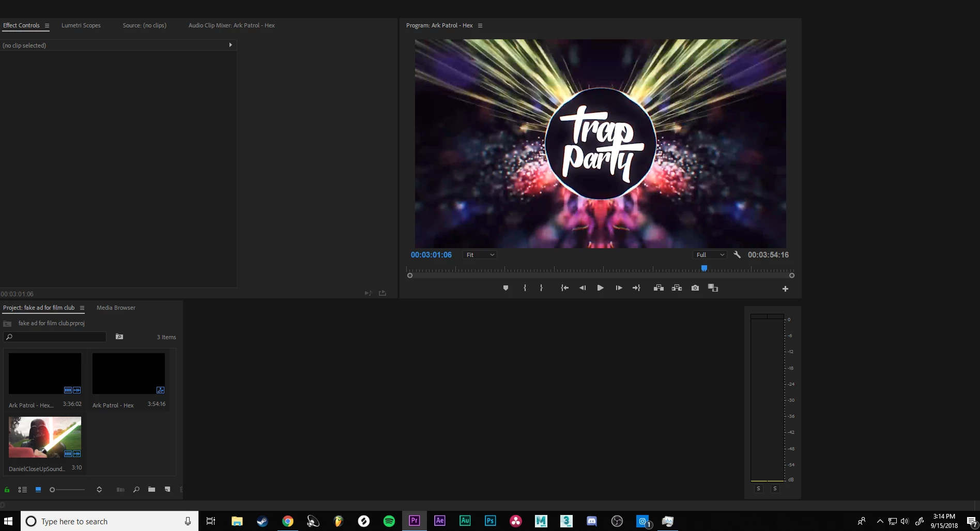
Task: Switch to Lumetri Scopes tab
Action: tap(81, 25)
